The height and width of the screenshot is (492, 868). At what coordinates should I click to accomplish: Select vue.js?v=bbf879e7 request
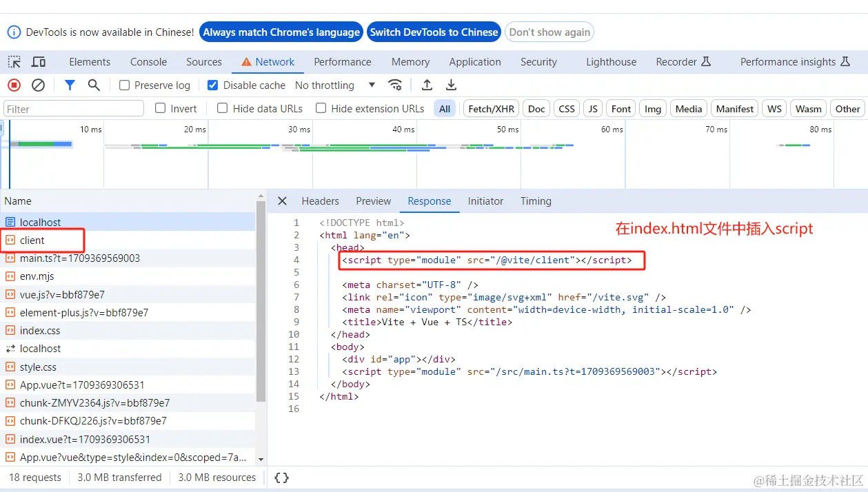pos(128,294)
